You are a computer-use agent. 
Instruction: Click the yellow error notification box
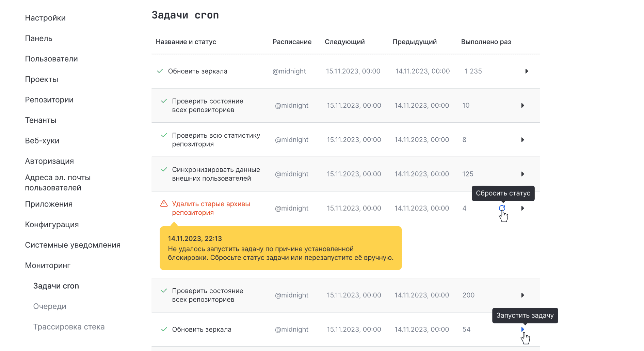[x=280, y=248]
